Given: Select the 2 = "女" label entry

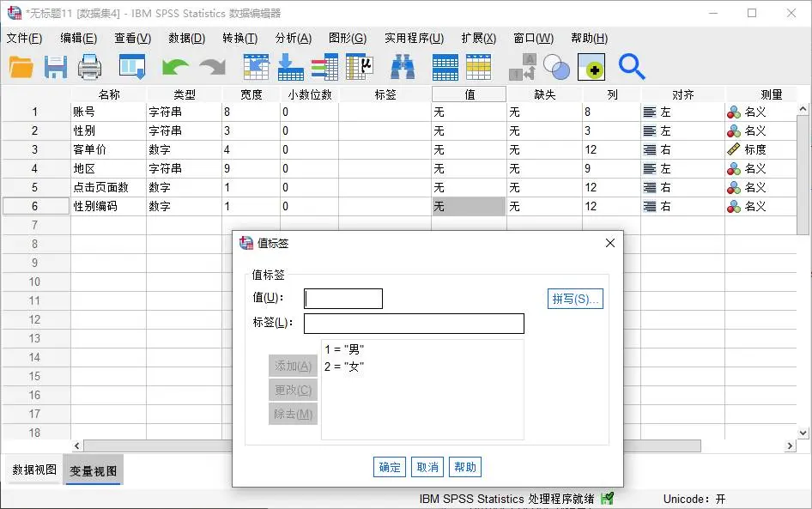Looking at the screenshot, I should click(344, 367).
